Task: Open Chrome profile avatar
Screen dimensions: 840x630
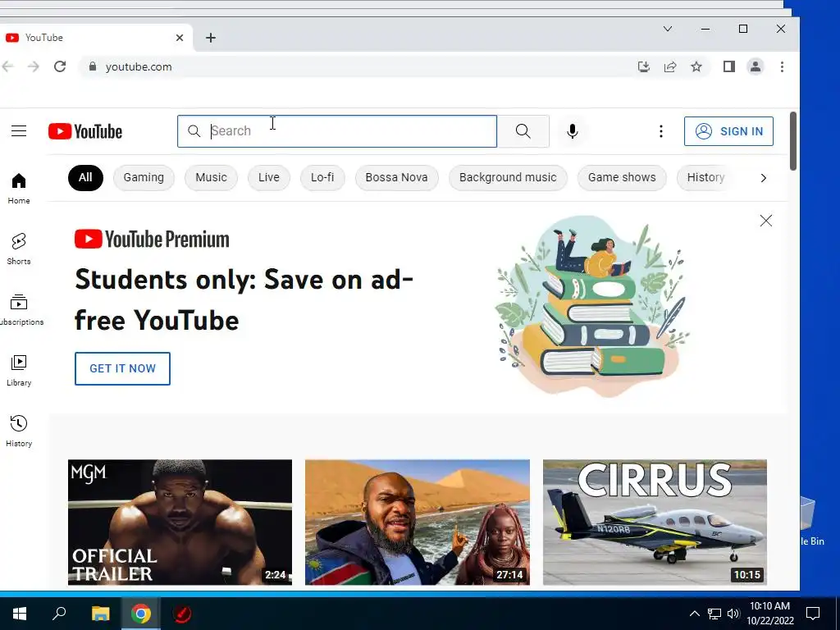Action: point(756,66)
